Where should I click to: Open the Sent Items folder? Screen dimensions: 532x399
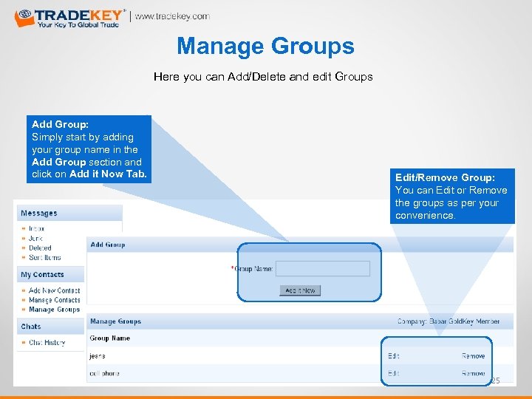tap(45, 258)
